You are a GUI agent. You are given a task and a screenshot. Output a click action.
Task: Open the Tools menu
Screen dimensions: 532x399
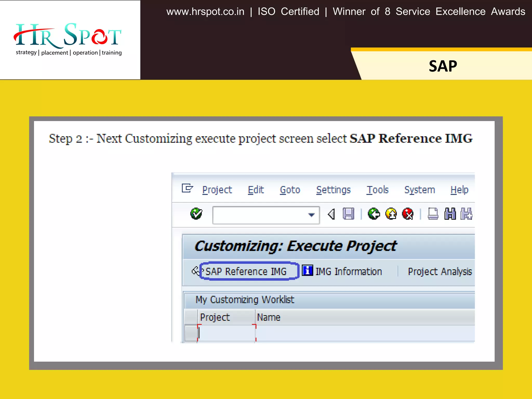377,190
